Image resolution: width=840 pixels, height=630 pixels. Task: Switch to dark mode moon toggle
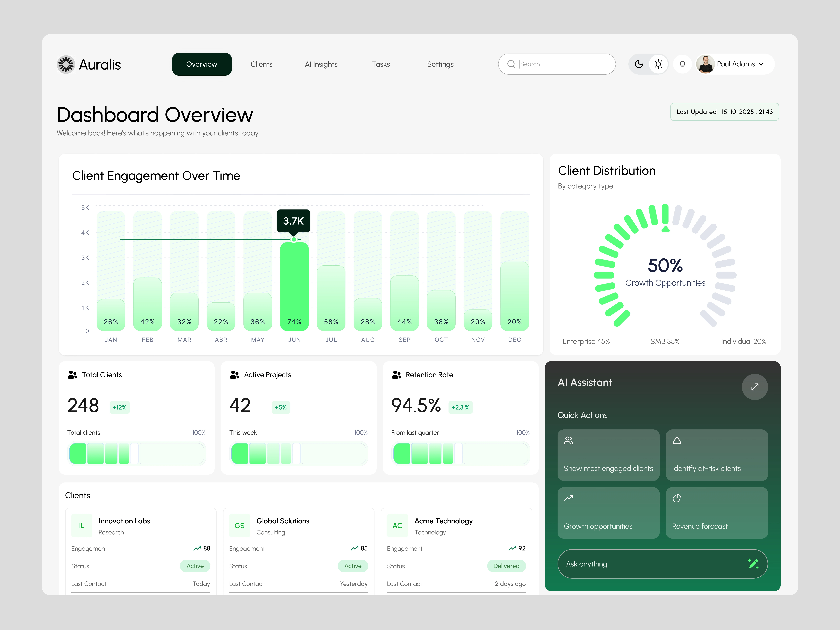tap(639, 64)
